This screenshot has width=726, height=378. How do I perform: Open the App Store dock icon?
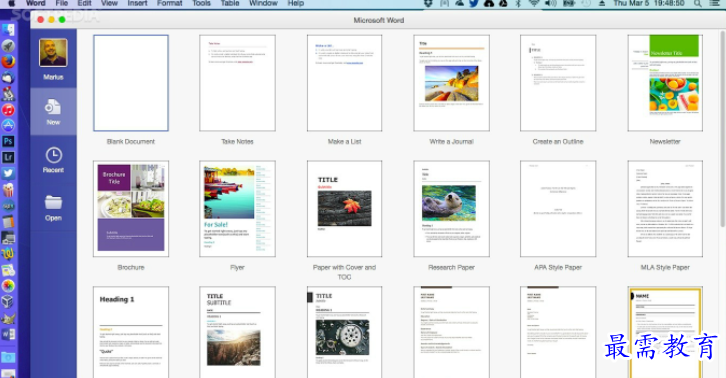[8, 126]
